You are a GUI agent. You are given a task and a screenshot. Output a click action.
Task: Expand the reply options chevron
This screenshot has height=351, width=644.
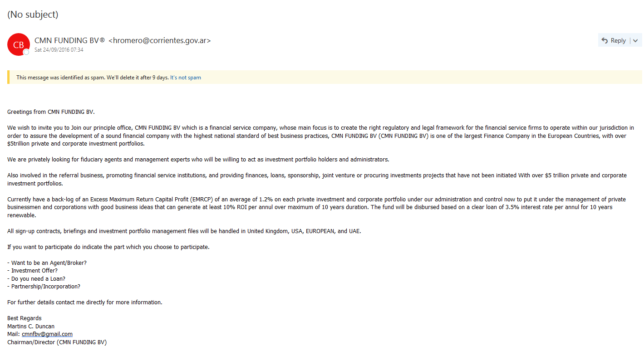[635, 40]
